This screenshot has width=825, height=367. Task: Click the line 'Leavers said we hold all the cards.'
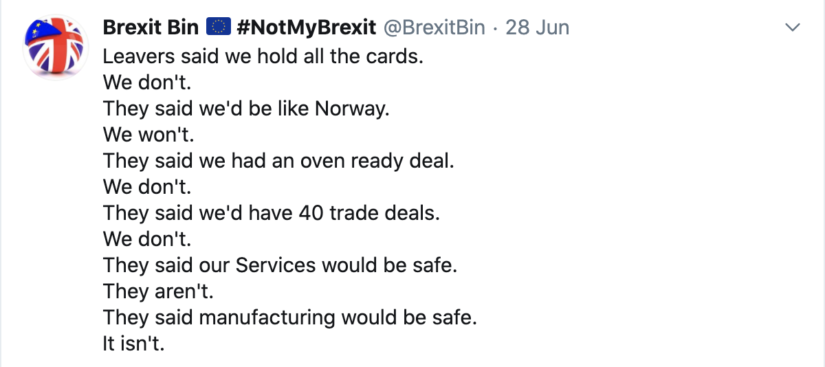click(263, 56)
